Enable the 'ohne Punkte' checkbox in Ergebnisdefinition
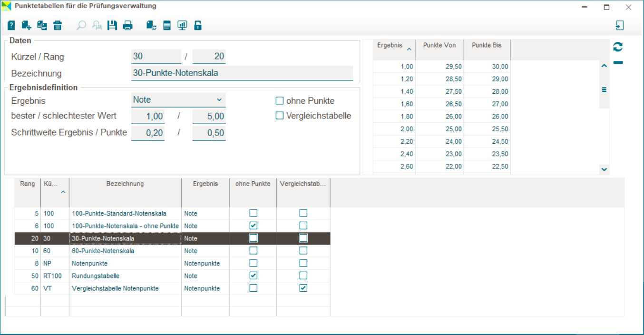 coord(280,101)
